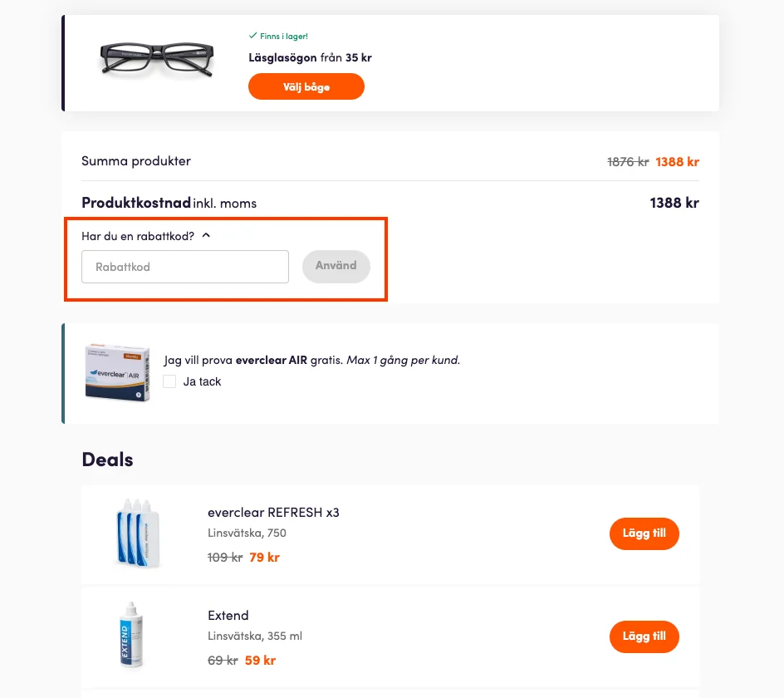
Task: Open the Extend product title link
Action: pyautogui.click(x=228, y=616)
